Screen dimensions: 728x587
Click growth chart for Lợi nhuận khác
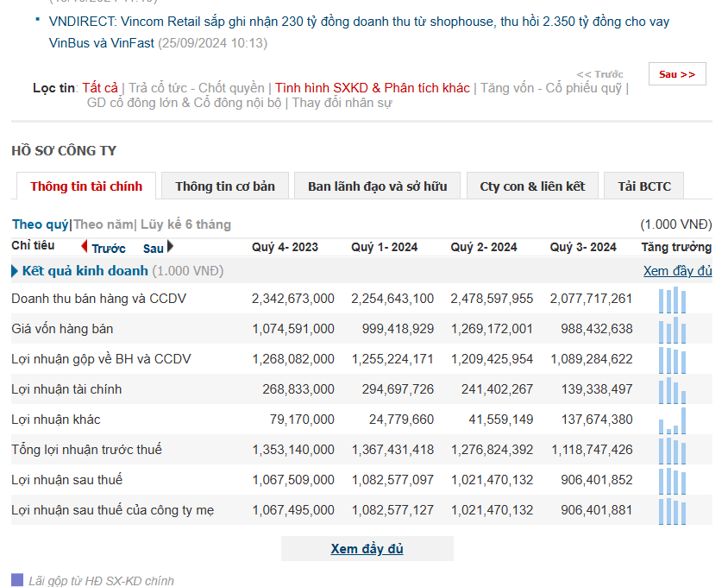click(673, 420)
